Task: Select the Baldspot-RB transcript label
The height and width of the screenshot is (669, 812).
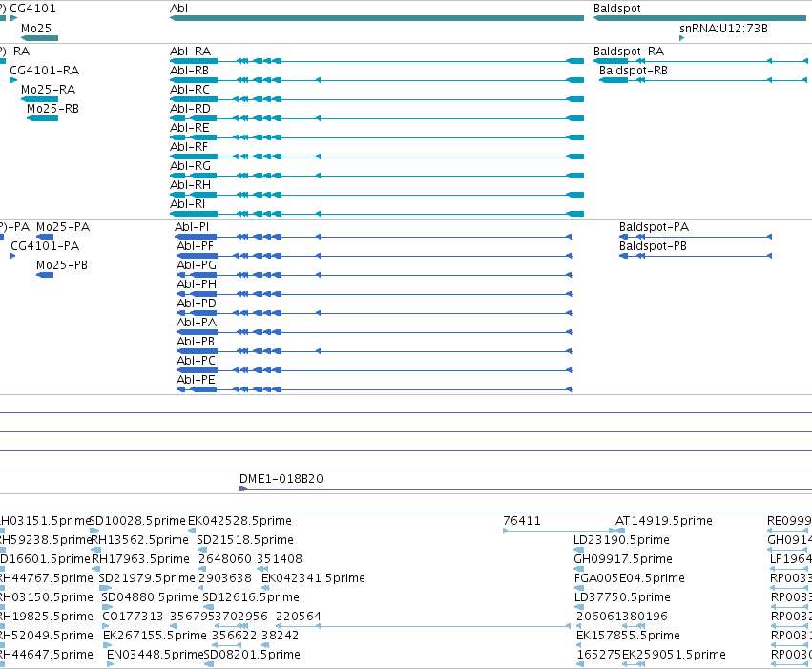Action: [x=634, y=71]
